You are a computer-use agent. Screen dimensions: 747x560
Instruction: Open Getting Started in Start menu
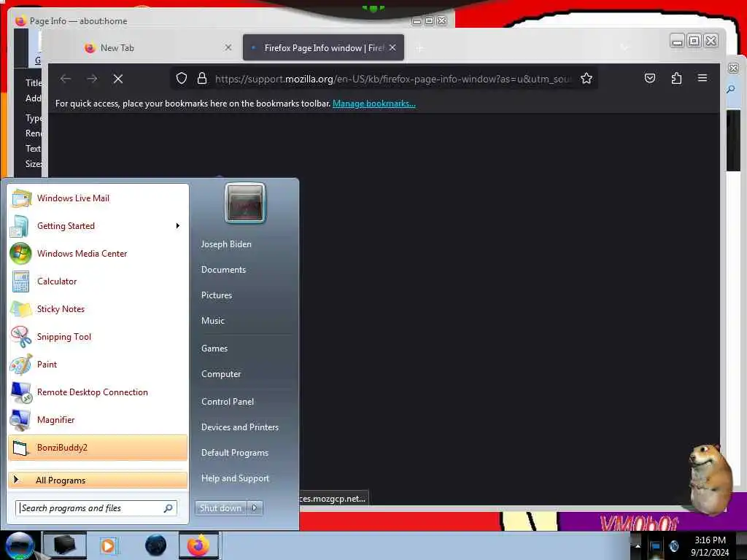click(98, 226)
